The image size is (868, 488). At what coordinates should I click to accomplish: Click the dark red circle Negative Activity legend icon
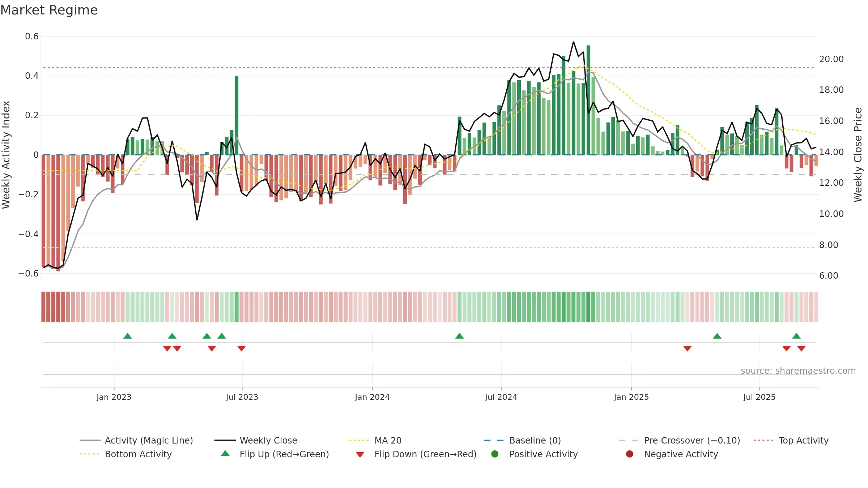pos(630,454)
